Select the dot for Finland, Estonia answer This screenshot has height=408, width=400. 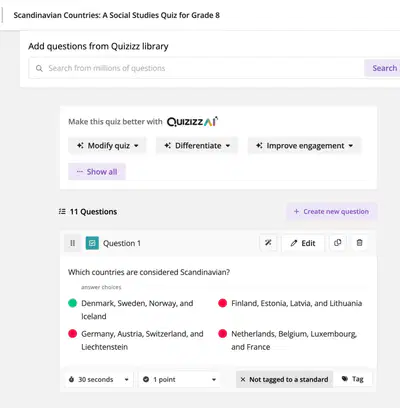tap(222, 303)
